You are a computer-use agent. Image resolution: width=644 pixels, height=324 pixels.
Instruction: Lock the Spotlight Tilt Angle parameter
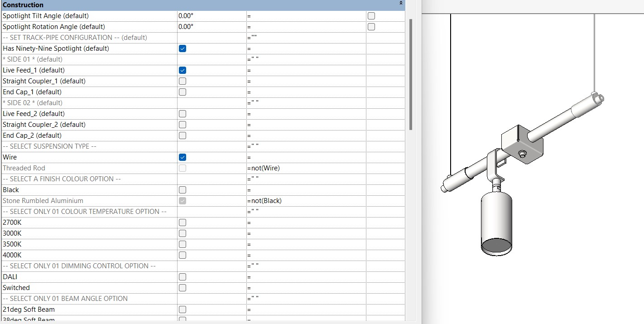371,15
